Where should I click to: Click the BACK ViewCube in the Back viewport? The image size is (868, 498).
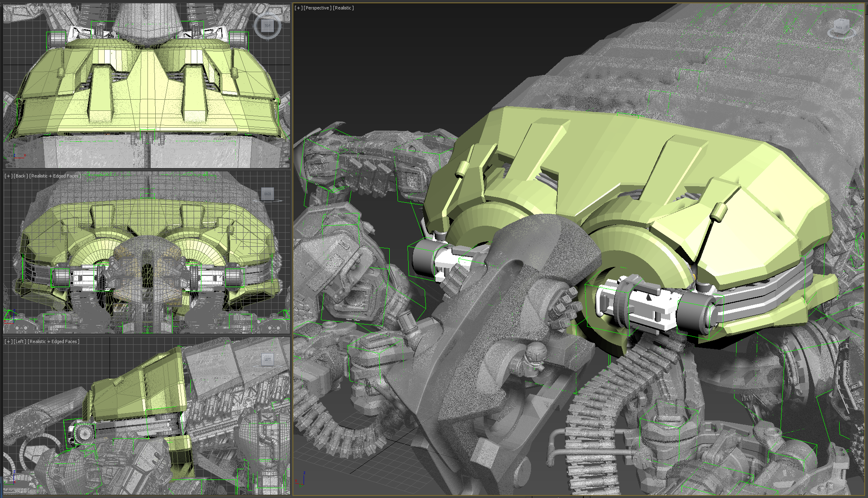coord(267,194)
